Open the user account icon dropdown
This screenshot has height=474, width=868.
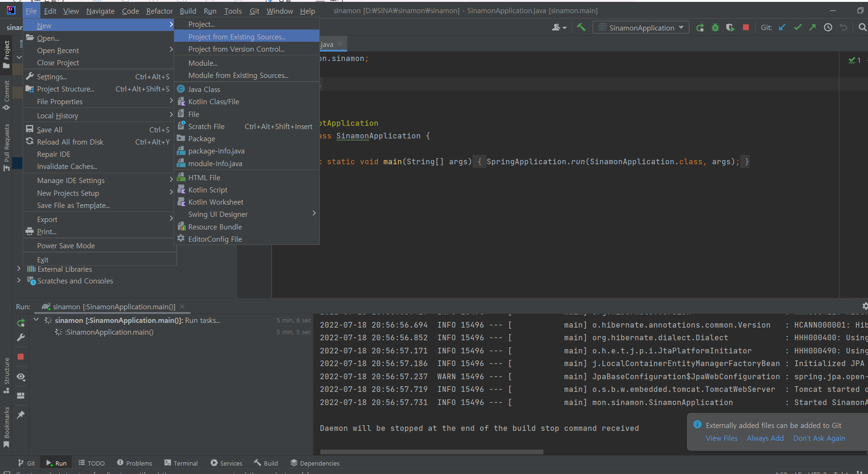[559, 27]
